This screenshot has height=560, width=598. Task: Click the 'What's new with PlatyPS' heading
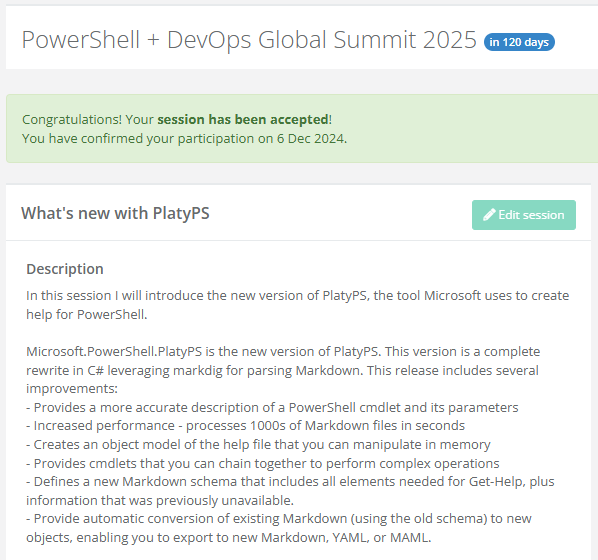[x=115, y=213]
